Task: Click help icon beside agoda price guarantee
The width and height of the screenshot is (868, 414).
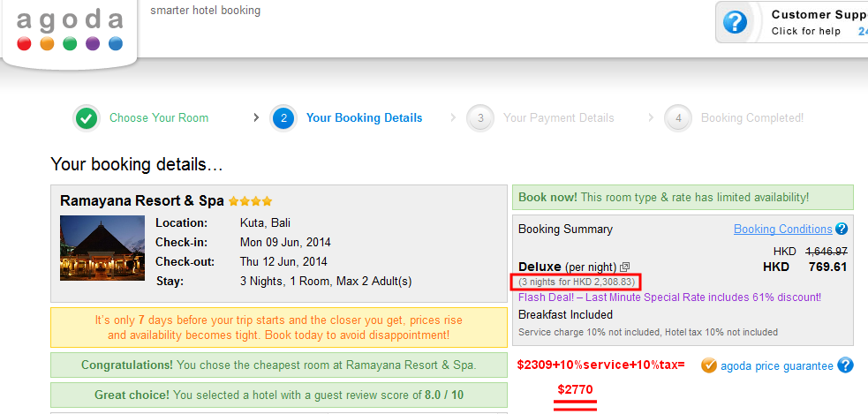Action: pyautogui.click(x=845, y=365)
